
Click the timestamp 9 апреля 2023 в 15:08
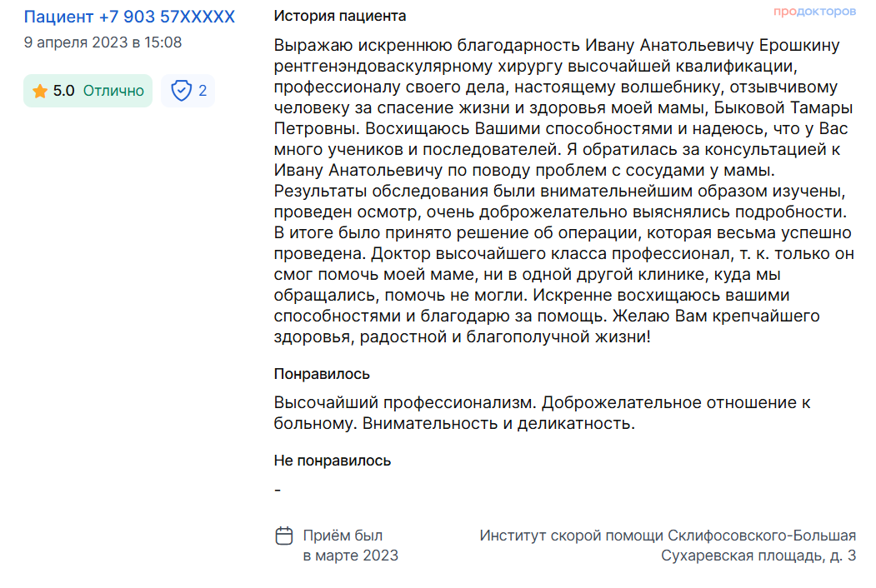tap(103, 42)
